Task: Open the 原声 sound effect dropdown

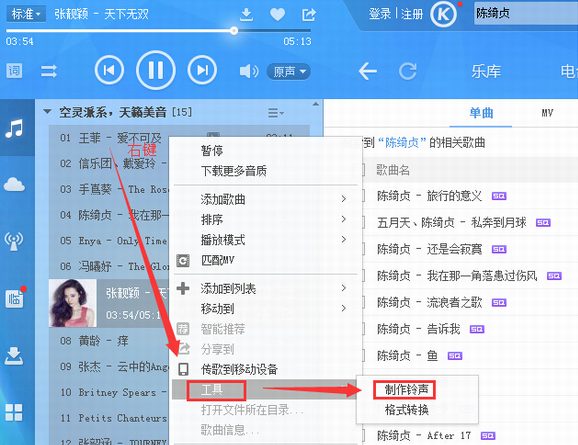Action: point(289,71)
